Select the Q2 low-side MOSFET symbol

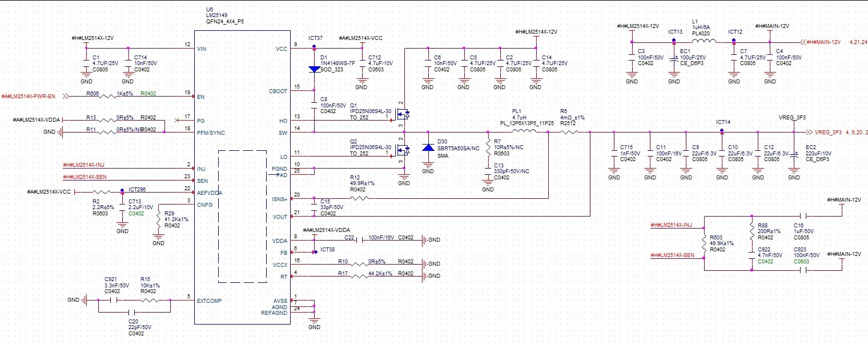[403, 151]
